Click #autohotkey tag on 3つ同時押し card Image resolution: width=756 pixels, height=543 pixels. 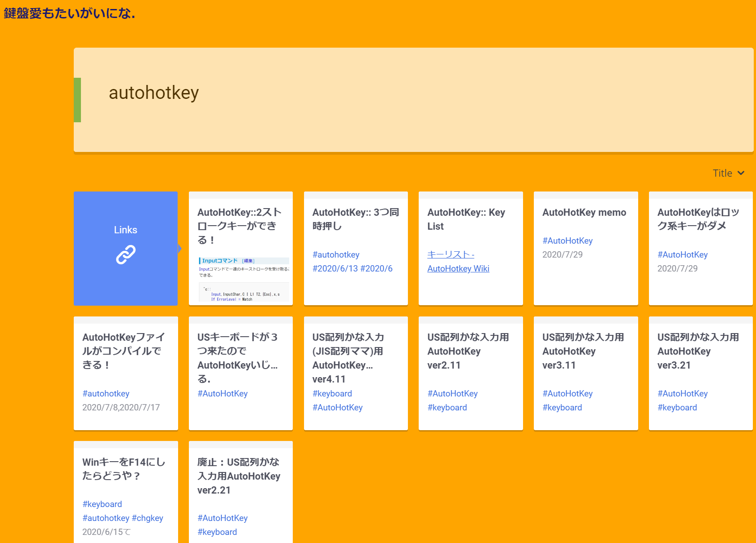(x=336, y=255)
